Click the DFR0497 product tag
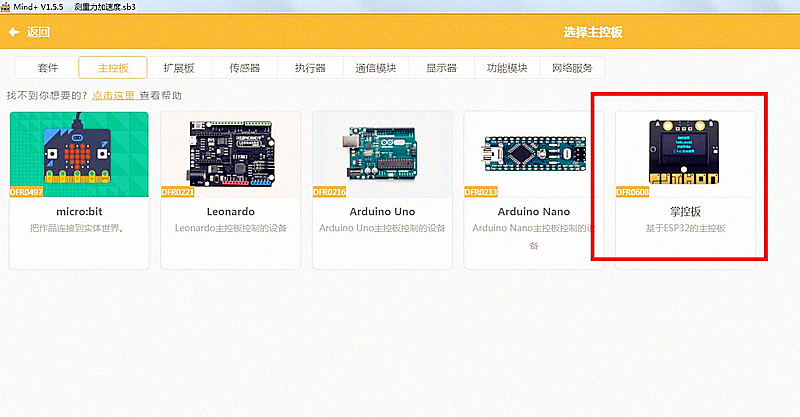 pos(27,192)
